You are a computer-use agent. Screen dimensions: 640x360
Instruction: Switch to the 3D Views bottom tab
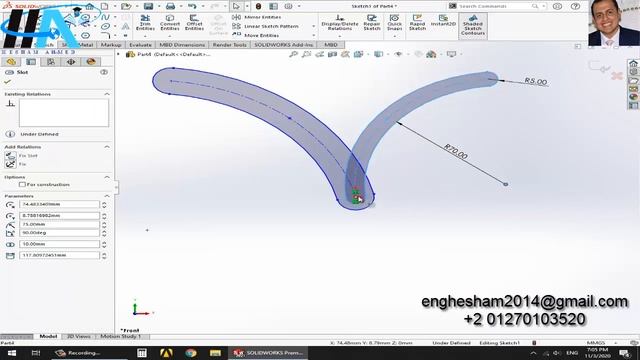click(x=78, y=336)
